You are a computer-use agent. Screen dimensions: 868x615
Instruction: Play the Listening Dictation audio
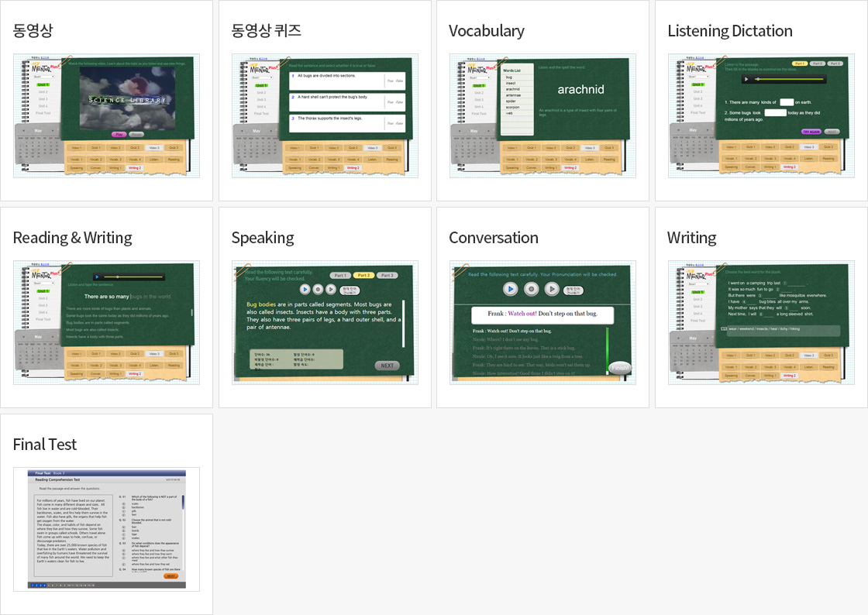[x=746, y=79]
